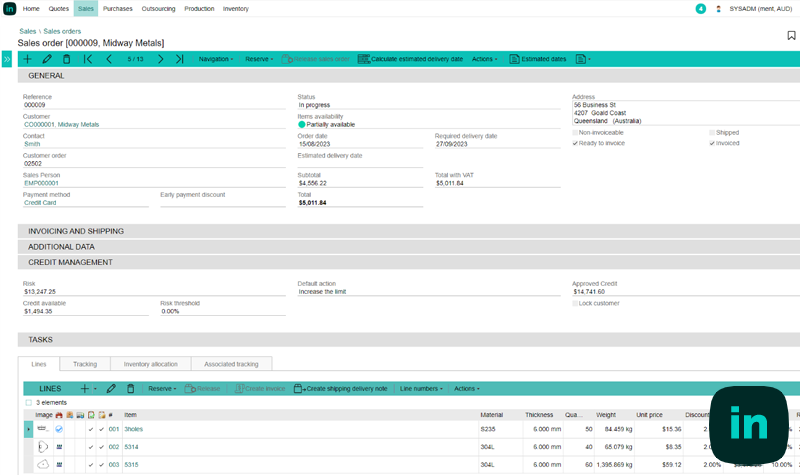Click the Create shipping delivery note icon
This screenshot has height=475, width=800.
click(299, 389)
